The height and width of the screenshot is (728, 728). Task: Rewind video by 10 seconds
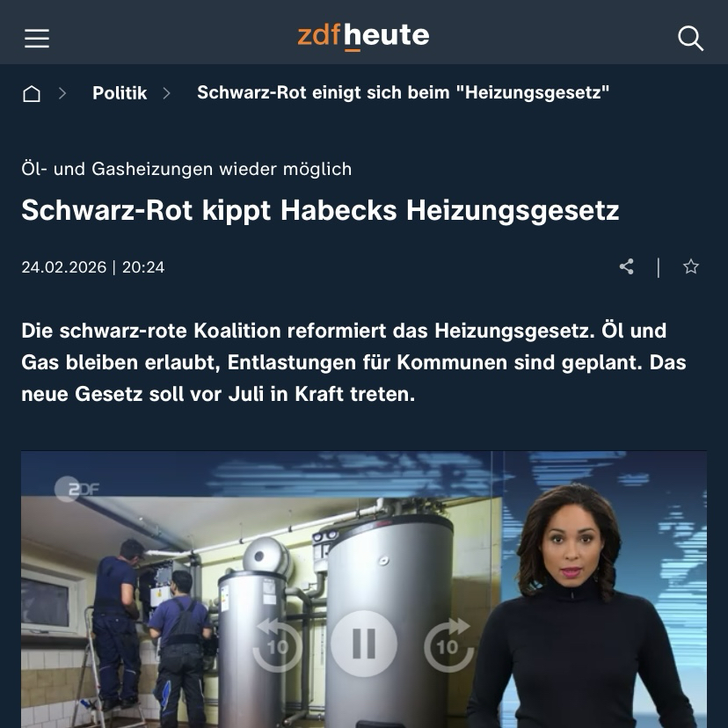click(277, 644)
